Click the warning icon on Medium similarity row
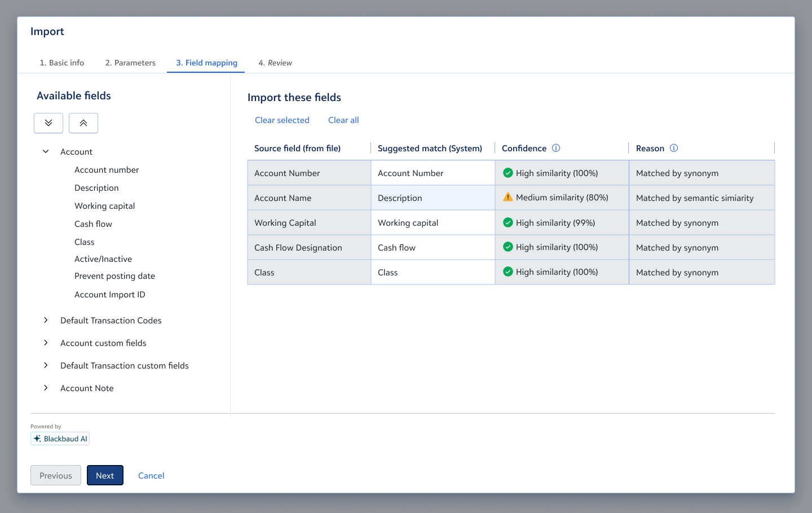The height and width of the screenshot is (513, 812). coord(508,197)
